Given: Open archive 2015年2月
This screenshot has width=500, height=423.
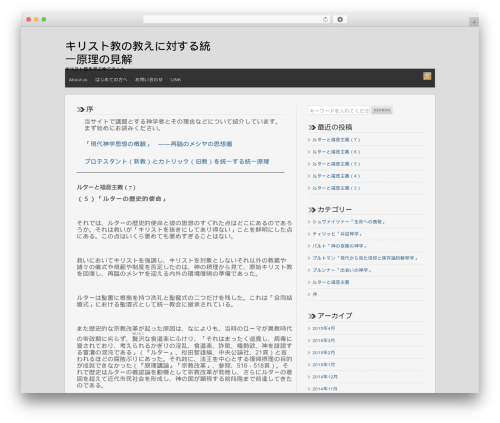Looking at the screenshot, I should [323, 352].
